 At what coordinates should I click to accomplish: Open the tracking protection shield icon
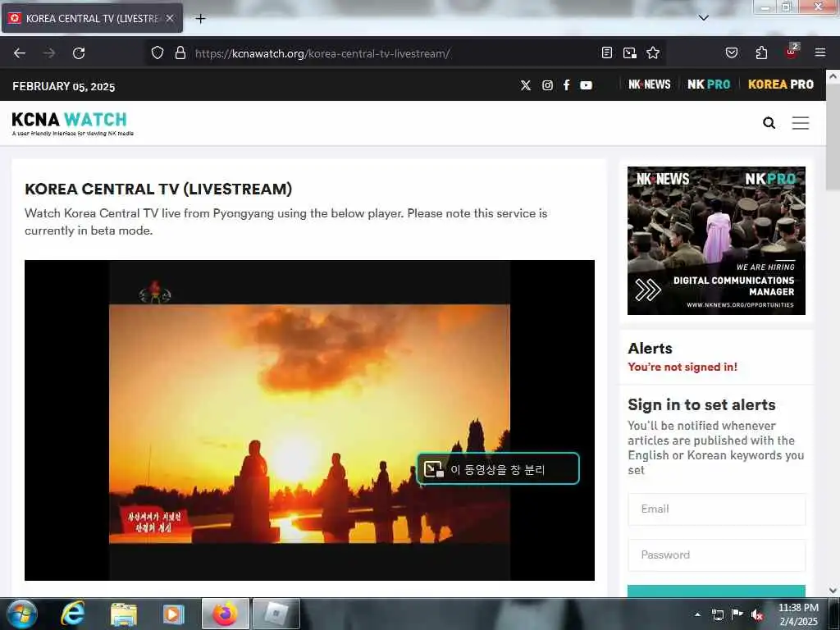point(157,53)
